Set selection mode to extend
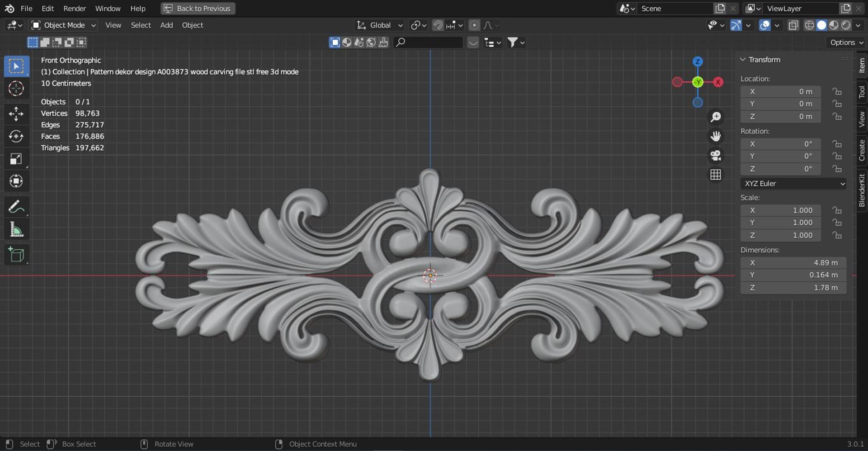This screenshot has height=451, width=868. click(45, 43)
